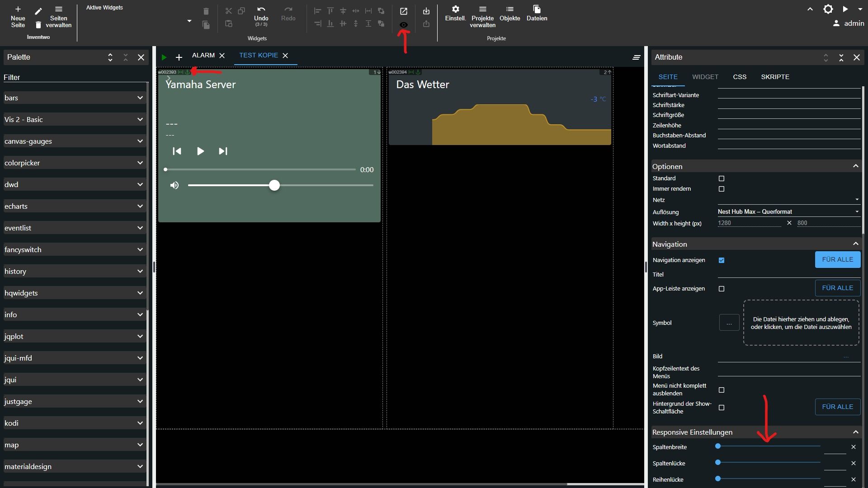Switch theme with the sun icon

point(828,9)
